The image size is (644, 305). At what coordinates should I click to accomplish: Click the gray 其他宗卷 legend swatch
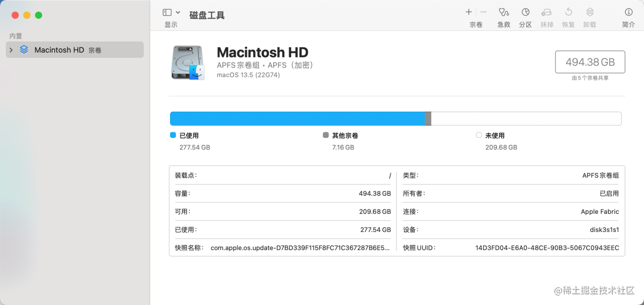(x=326, y=135)
